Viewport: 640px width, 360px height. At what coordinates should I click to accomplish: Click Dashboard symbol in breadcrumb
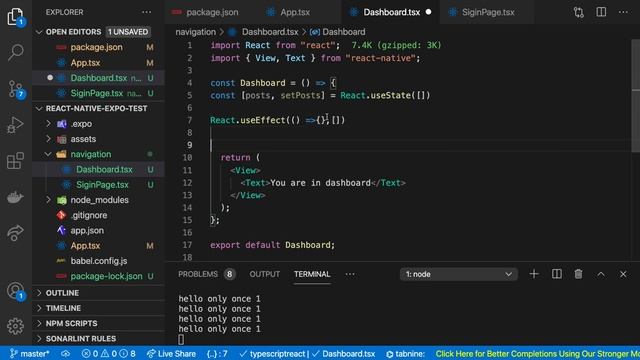338,32
